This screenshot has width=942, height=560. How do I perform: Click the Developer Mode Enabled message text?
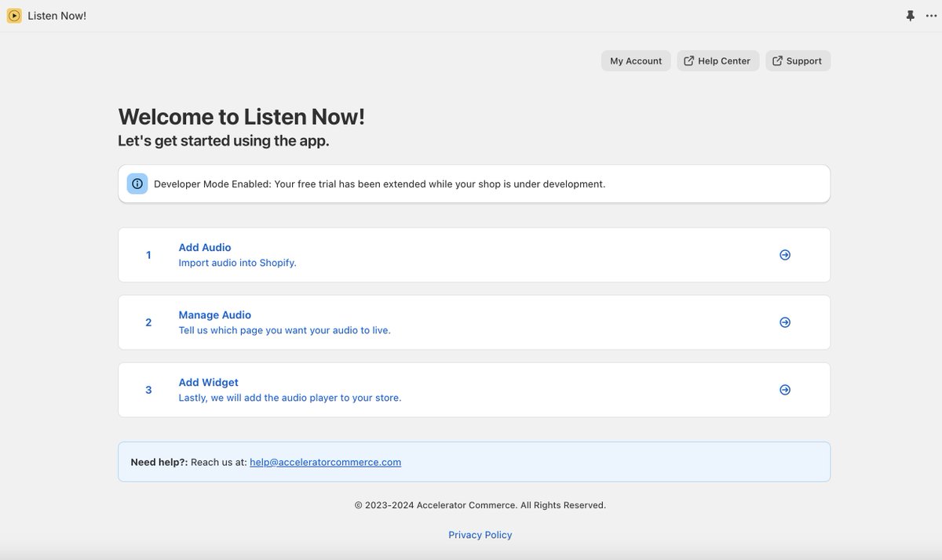(380, 184)
